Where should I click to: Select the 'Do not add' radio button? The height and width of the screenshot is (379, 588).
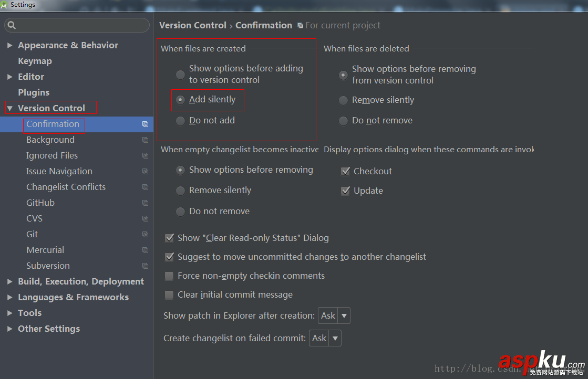pyautogui.click(x=180, y=120)
